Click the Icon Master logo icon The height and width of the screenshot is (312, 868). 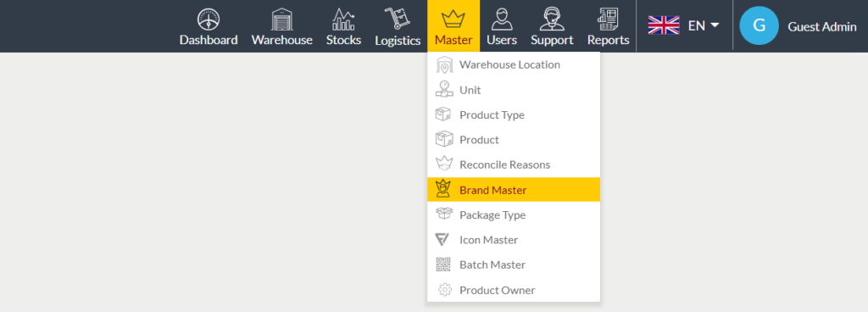tap(443, 240)
